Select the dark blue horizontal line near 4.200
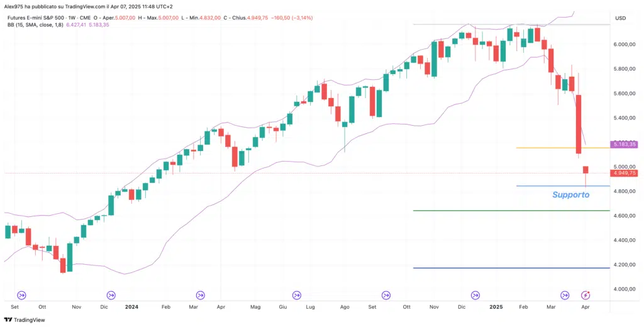This screenshot has width=644, height=327. (x=503, y=268)
